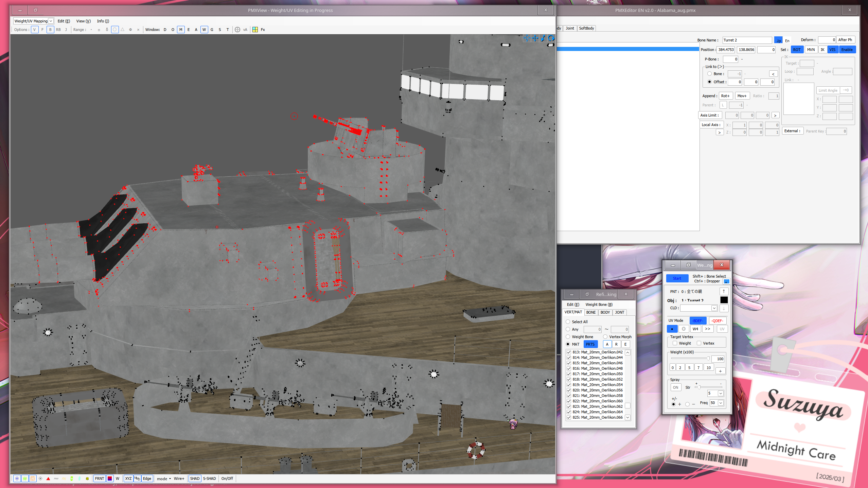The width and height of the screenshot is (868, 488).
Task: Click the -QDEF- button
Action: point(717,321)
